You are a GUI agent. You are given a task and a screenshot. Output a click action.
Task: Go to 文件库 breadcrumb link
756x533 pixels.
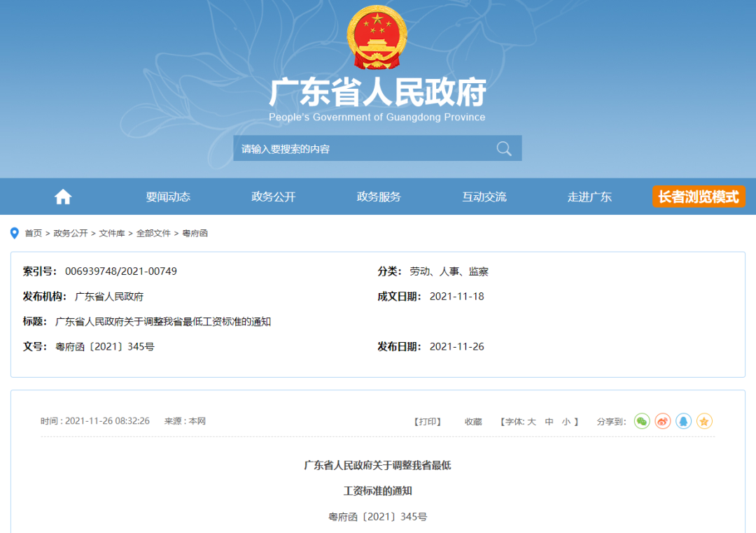[112, 233]
